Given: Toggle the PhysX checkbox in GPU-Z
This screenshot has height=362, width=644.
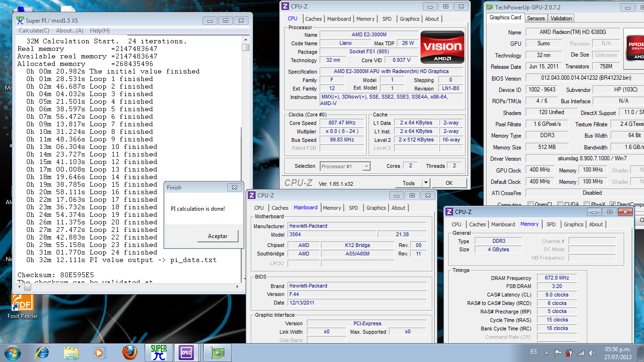Looking at the screenshot, I should pyautogui.click(x=586, y=205).
